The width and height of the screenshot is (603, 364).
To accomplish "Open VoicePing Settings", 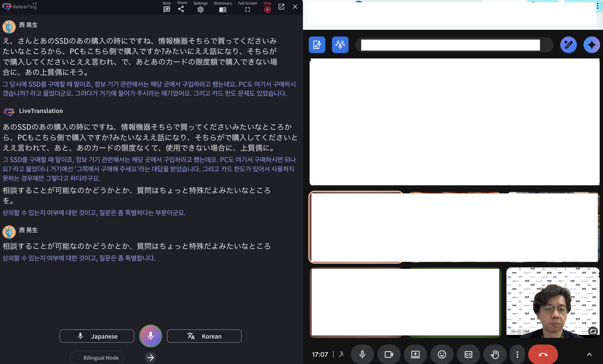I will pos(200,10).
